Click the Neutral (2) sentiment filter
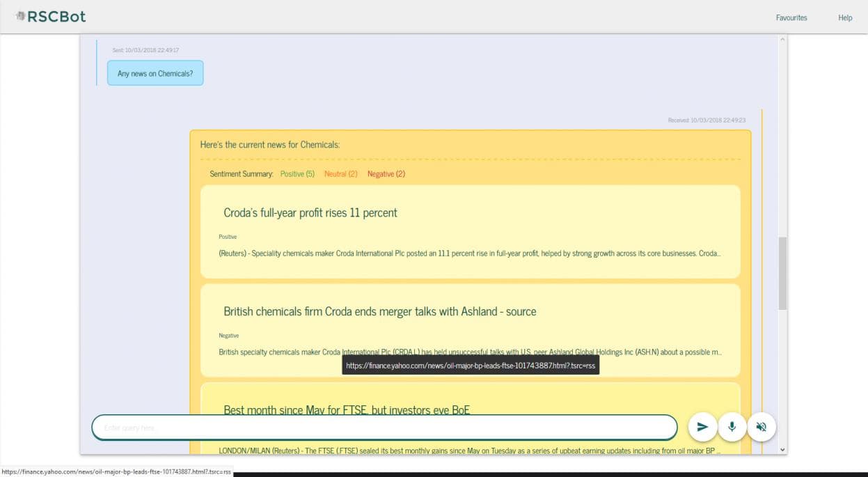The image size is (868, 477). pos(341,174)
